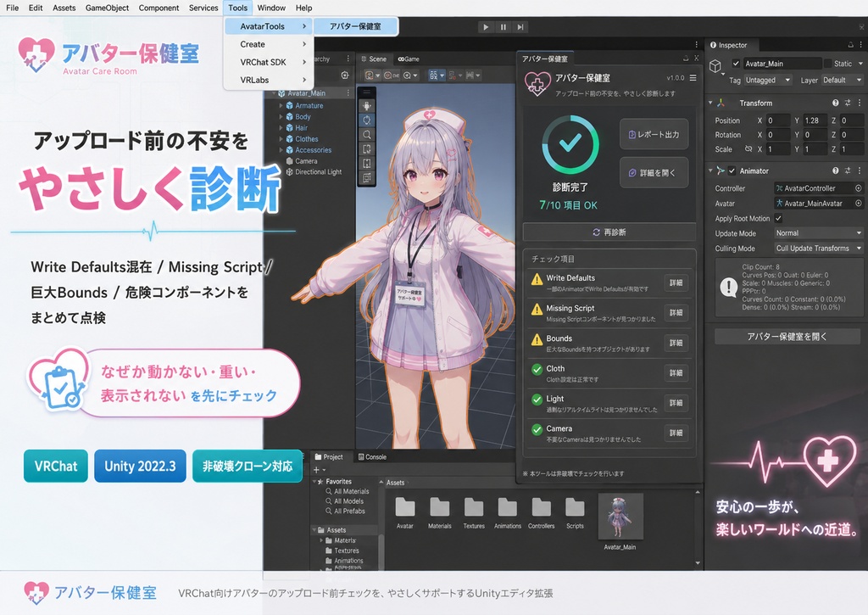Image resolution: width=868 pixels, height=615 pixels.
Task: Click the 詳細を開く button
Action: pos(654,173)
